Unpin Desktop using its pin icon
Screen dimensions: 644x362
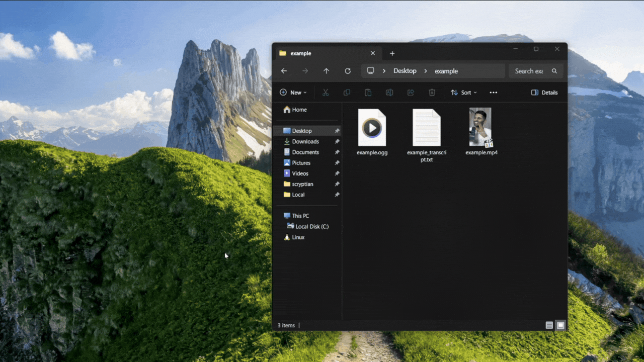click(337, 131)
